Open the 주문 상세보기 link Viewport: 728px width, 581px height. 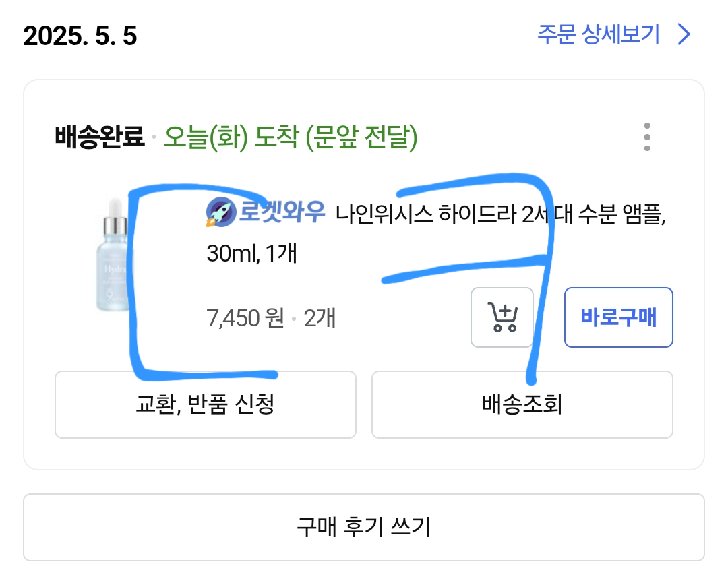(x=599, y=34)
